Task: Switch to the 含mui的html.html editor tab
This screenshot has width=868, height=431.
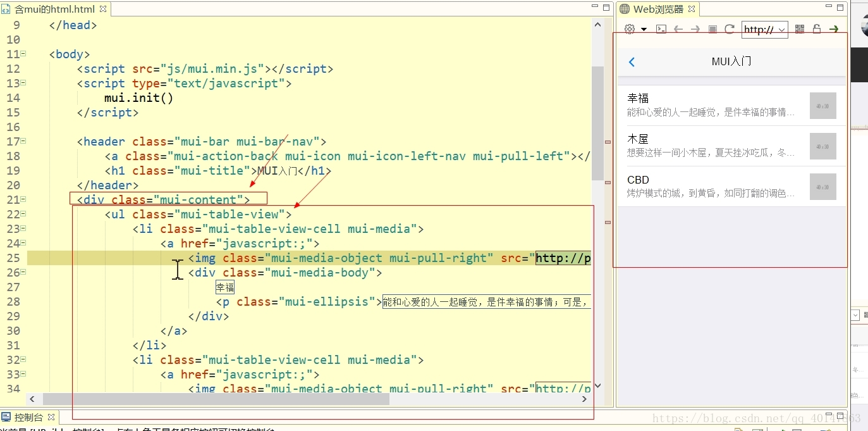Action: (54, 9)
